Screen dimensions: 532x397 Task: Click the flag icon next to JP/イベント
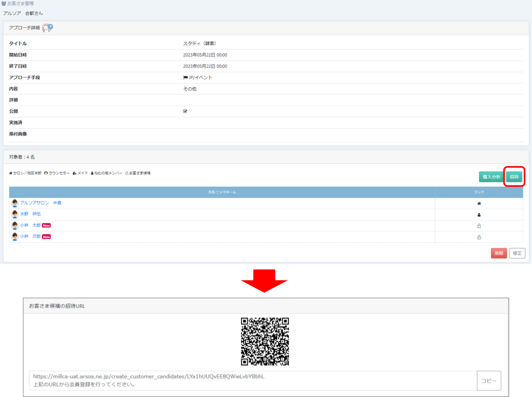pos(185,77)
